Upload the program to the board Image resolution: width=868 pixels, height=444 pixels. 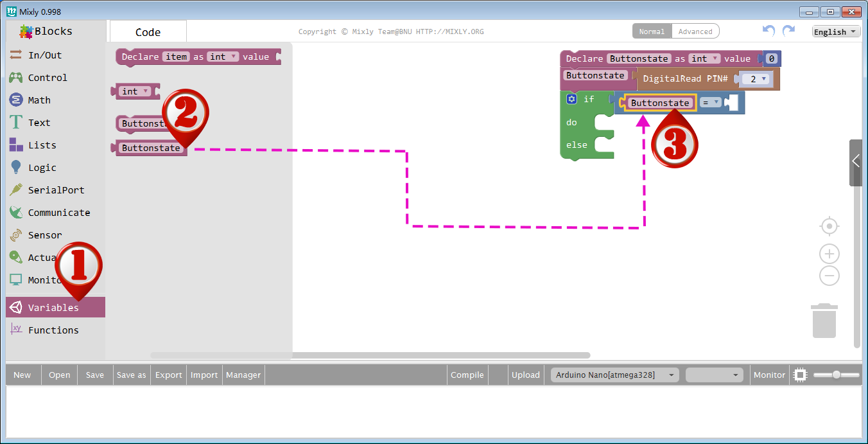(526, 375)
